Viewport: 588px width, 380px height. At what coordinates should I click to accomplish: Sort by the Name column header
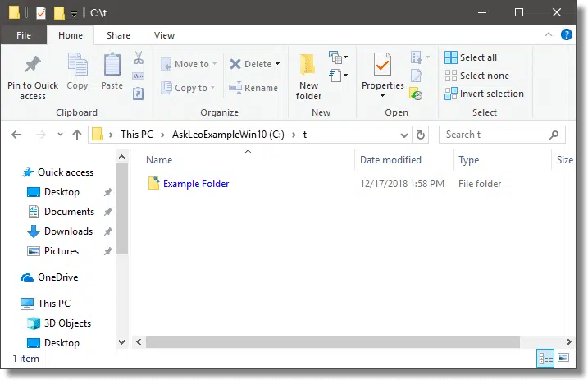(159, 160)
